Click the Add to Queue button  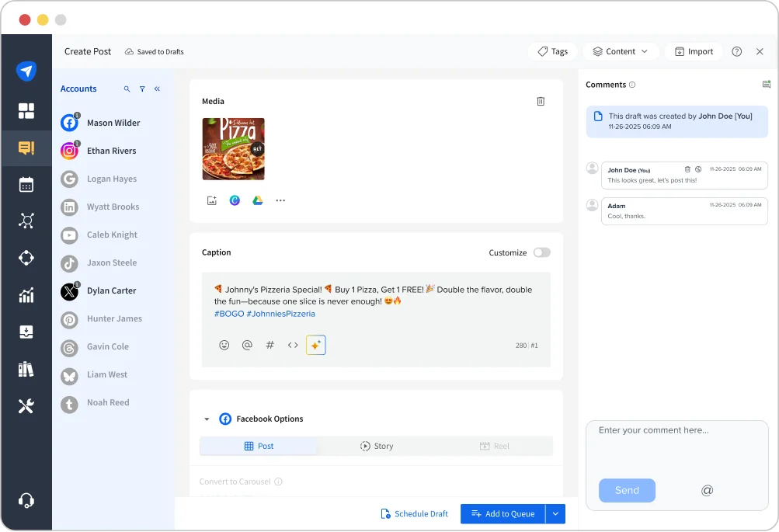pos(503,514)
